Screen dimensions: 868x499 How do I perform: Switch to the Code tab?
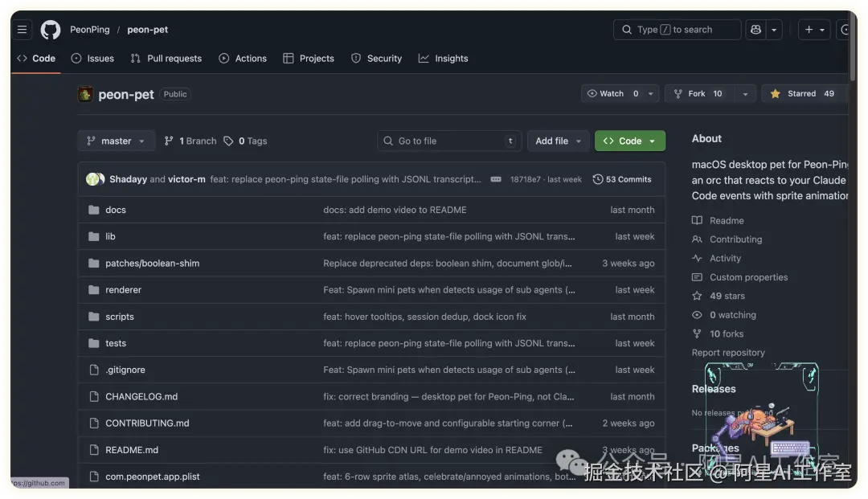pyautogui.click(x=36, y=58)
